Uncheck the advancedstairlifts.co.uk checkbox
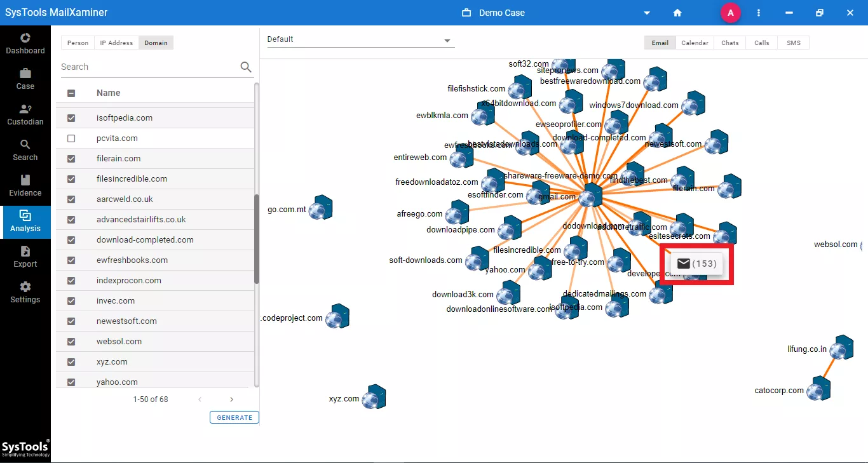868x463 pixels. (x=71, y=220)
